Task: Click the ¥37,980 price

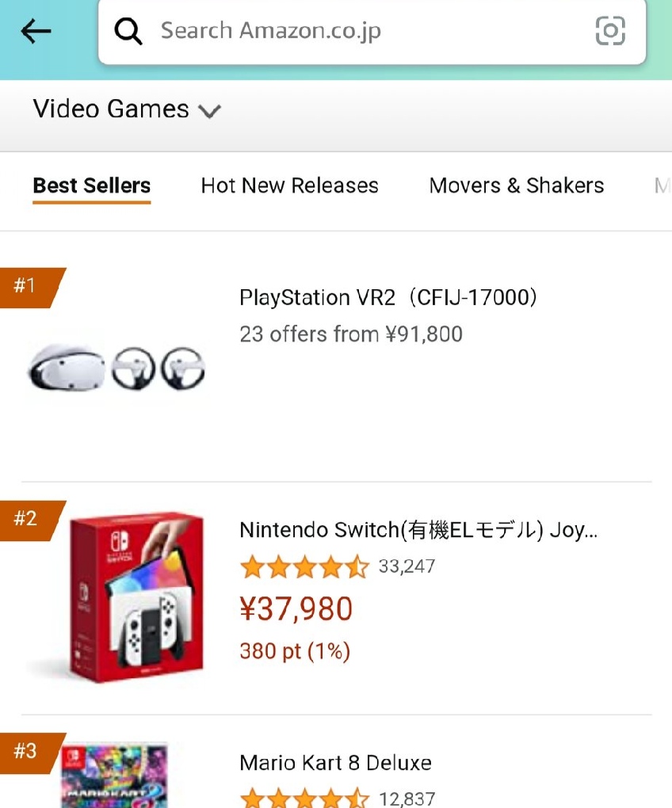Action: coord(296,609)
